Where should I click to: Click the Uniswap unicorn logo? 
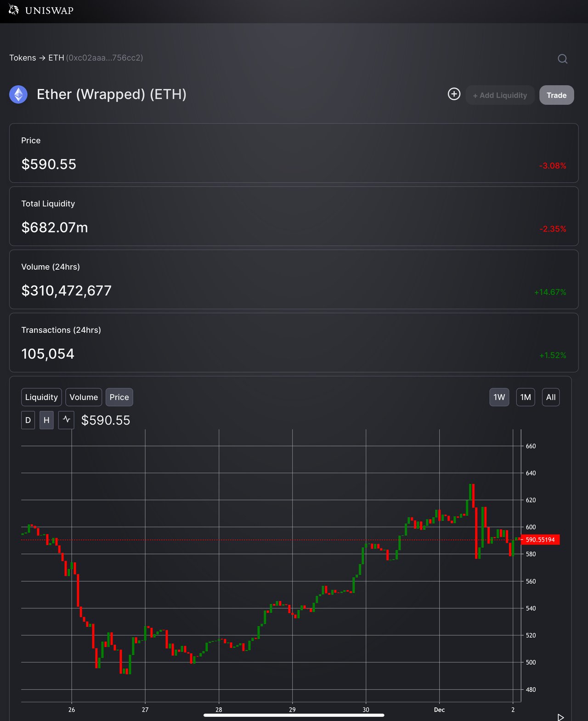(14, 10)
